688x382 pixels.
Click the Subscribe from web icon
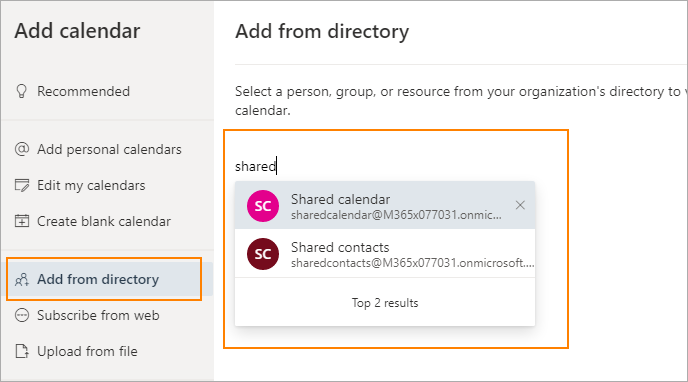click(22, 315)
